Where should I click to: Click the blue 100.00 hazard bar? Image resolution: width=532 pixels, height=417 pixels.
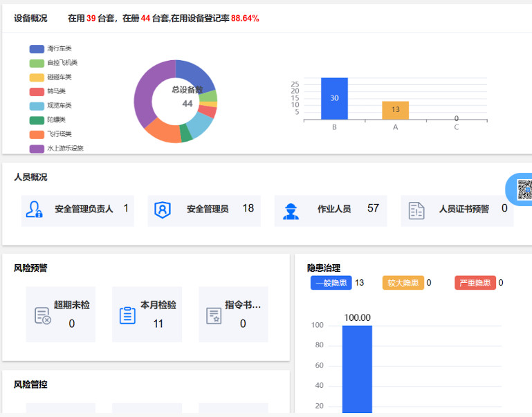[x=357, y=369]
